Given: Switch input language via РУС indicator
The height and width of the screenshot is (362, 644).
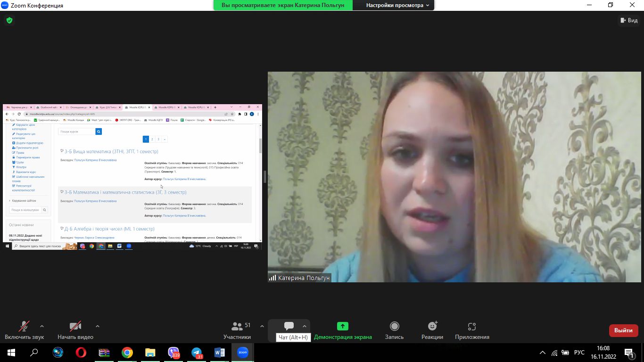Looking at the screenshot, I should (579, 353).
